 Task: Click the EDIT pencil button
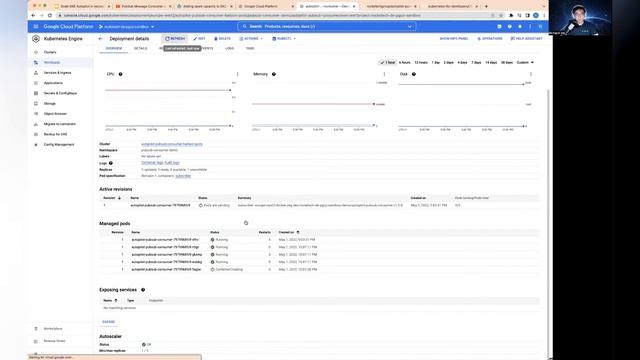(x=199, y=39)
